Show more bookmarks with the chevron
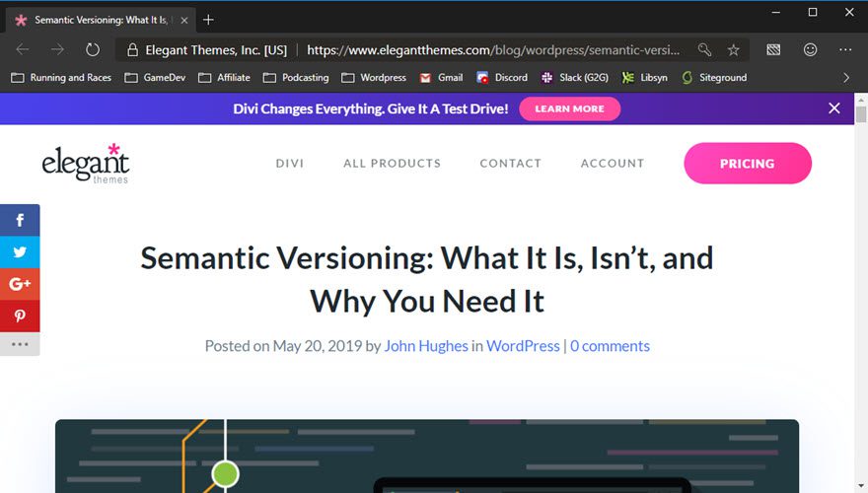The height and width of the screenshot is (493, 868). coord(846,78)
